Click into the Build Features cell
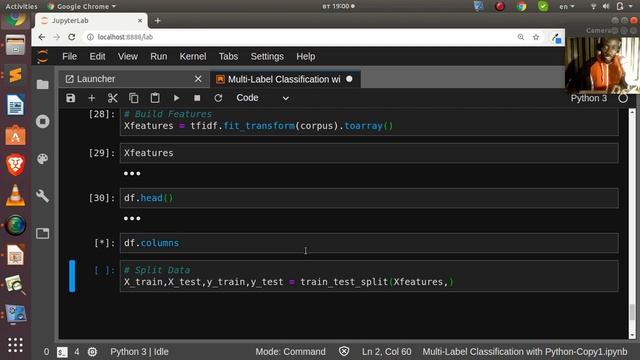 tap(369, 122)
